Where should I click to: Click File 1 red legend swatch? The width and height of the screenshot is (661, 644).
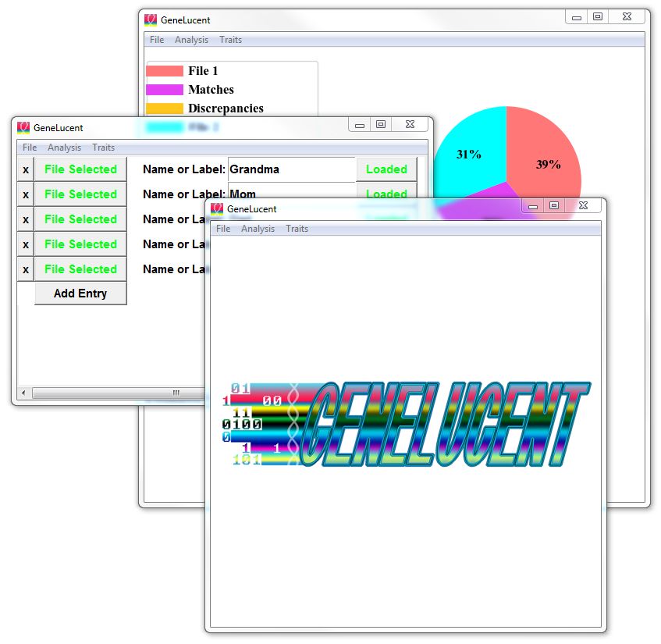pyautogui.click(x=165, y=71)
